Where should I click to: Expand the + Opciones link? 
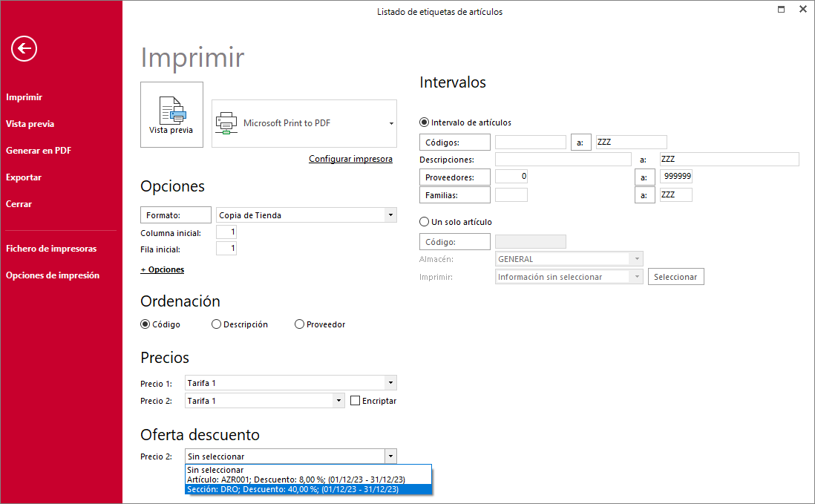[162, 269]
